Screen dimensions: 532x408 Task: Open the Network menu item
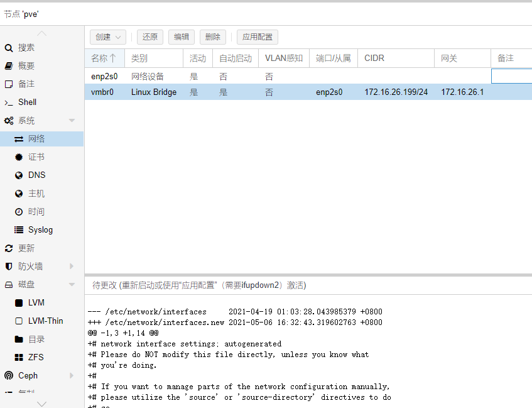click(36, 139)
